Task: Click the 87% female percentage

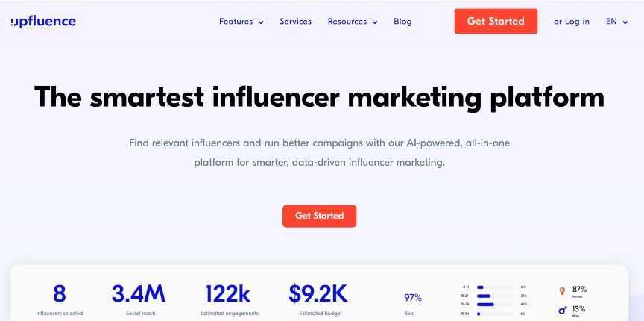Action: coord(579,289)
